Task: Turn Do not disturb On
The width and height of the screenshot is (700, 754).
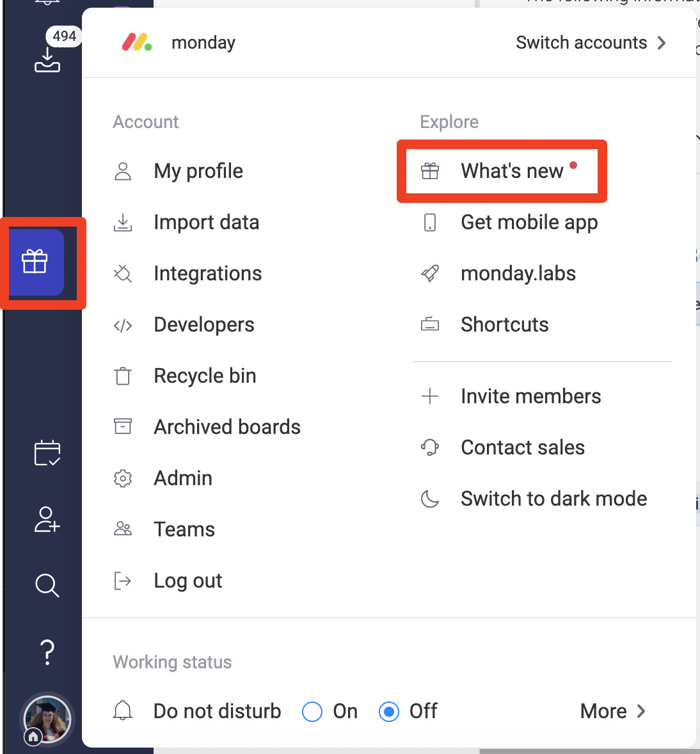Action: click(312, 712)
